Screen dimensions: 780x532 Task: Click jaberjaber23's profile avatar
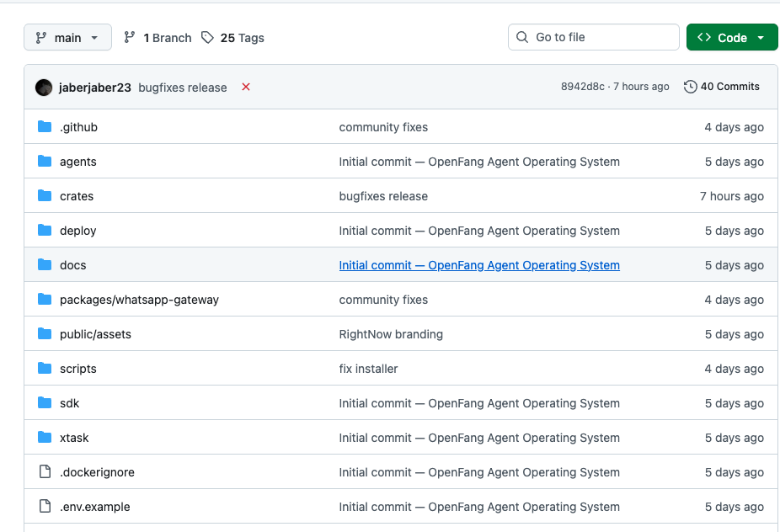[x=43, y=87]
